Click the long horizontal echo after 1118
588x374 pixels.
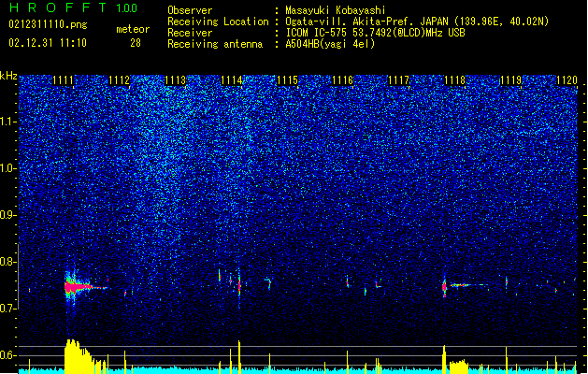468,285
